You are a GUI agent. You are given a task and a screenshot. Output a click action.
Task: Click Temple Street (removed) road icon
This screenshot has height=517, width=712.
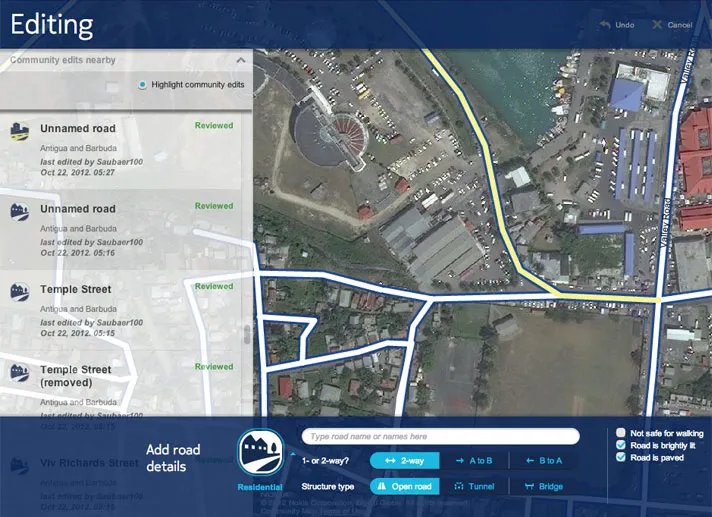tap(20, 373)
